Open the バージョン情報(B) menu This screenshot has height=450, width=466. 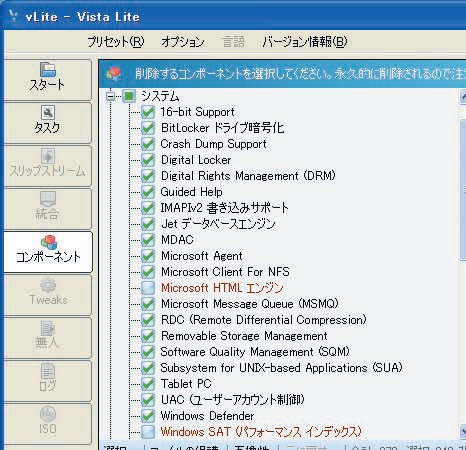point(305,42)
